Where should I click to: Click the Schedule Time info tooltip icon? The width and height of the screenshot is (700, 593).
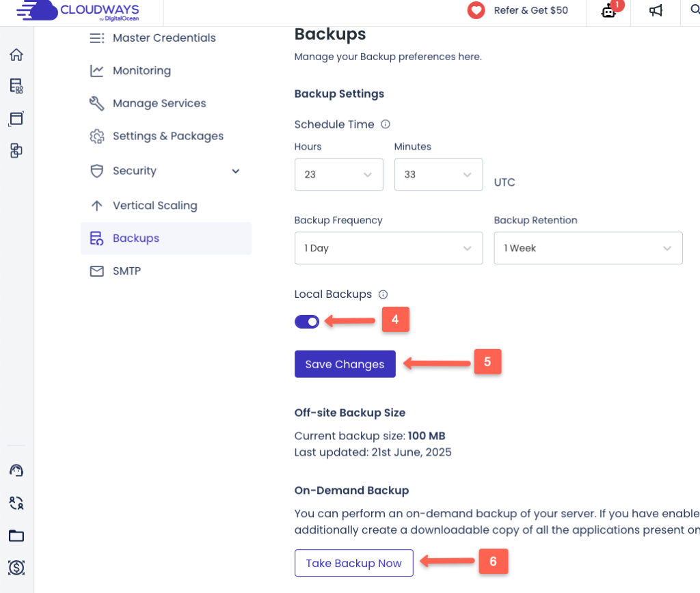384,124
